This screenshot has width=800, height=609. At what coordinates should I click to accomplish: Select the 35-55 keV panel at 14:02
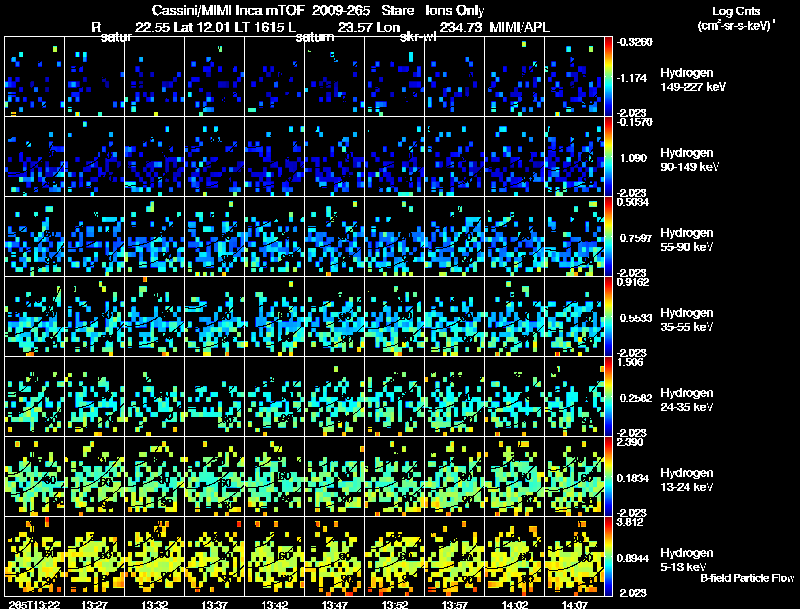pyautogui.click(x=514, y=317)
